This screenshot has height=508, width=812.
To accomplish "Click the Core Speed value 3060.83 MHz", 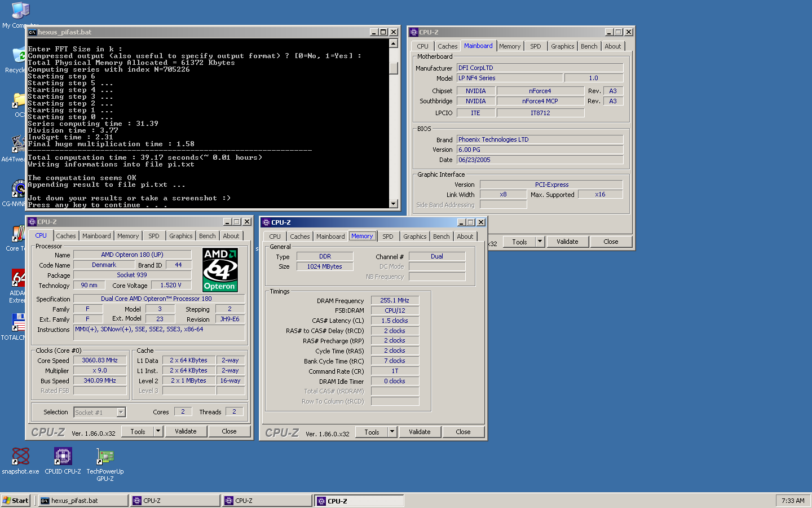I will pos(100,360).
